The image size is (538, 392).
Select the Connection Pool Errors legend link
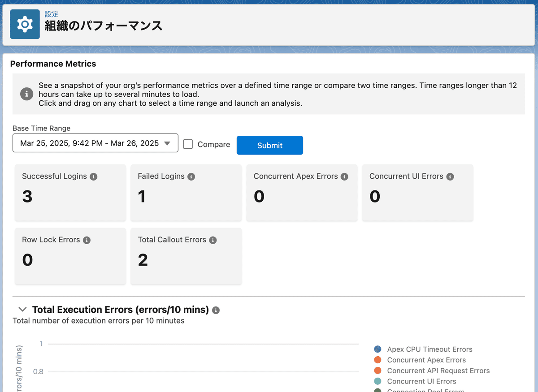(426, 390)
